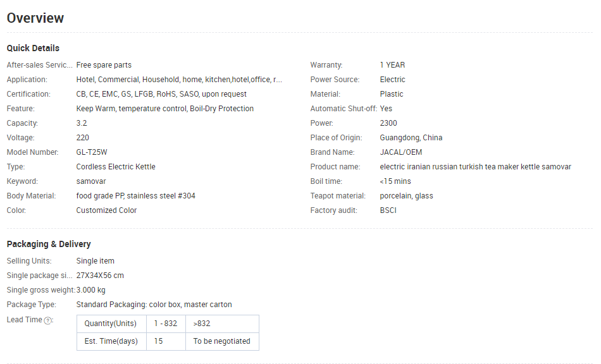
Task: Click the Keyword value 'samovar'
Action: tap(91, 181)
